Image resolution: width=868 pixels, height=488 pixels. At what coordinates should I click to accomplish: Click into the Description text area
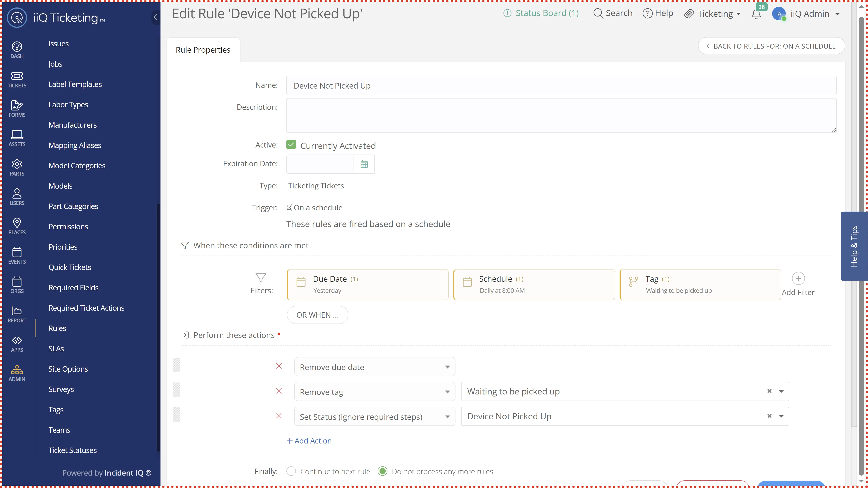tap(561, 115)
